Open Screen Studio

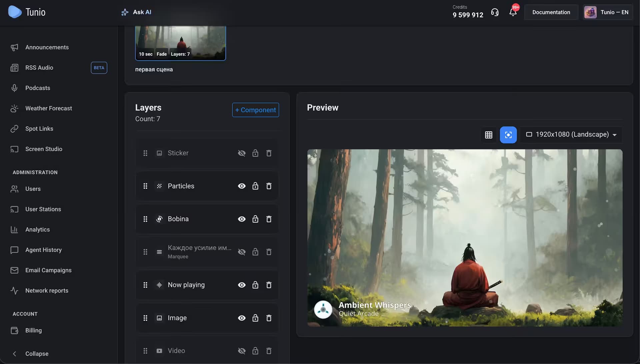coord(44,149)
